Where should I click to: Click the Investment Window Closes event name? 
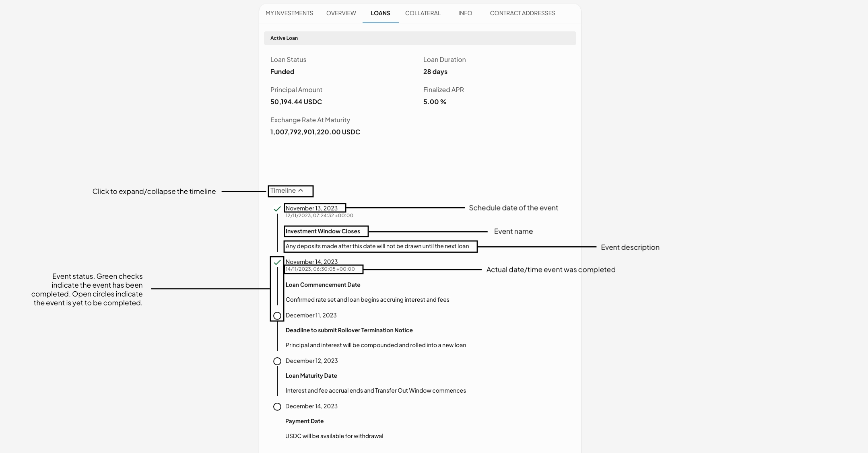click(x=323, y=231)
